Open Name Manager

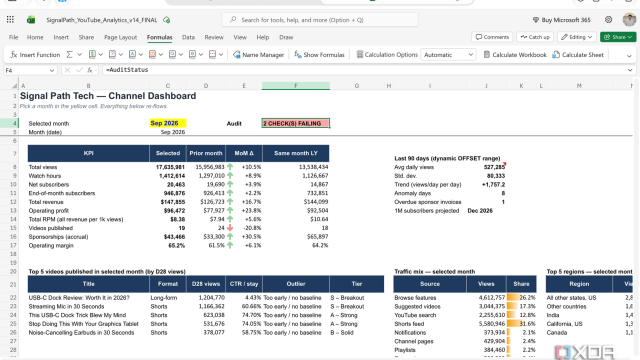[x=258, y=55]
